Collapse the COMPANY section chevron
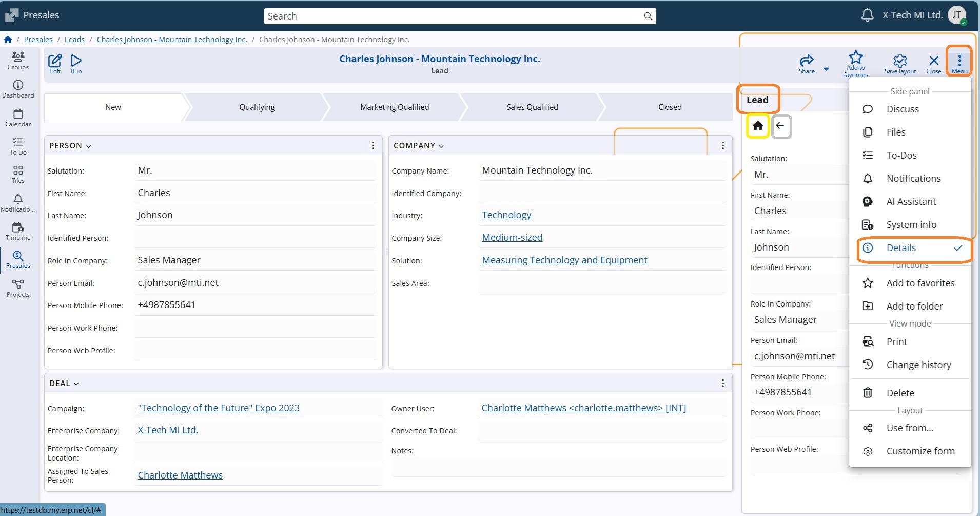The width and height of the screenshot is (980, 516). coord(441,146)
